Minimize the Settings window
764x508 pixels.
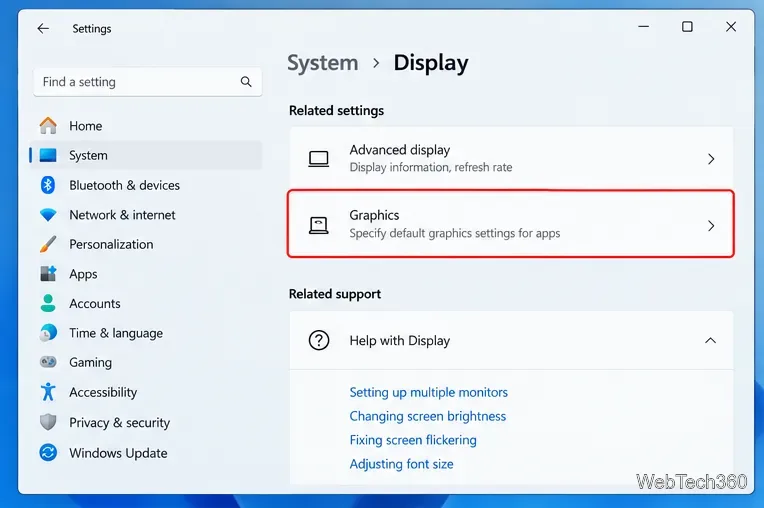pos(644,27)
